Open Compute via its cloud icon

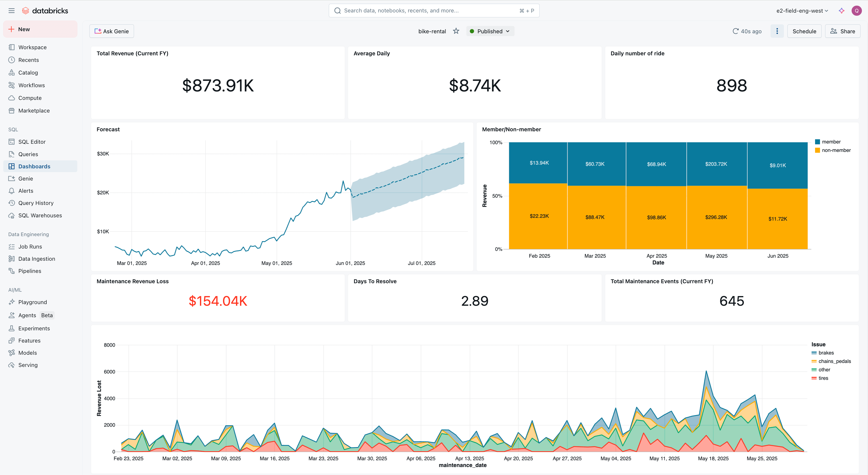[11, 98]
